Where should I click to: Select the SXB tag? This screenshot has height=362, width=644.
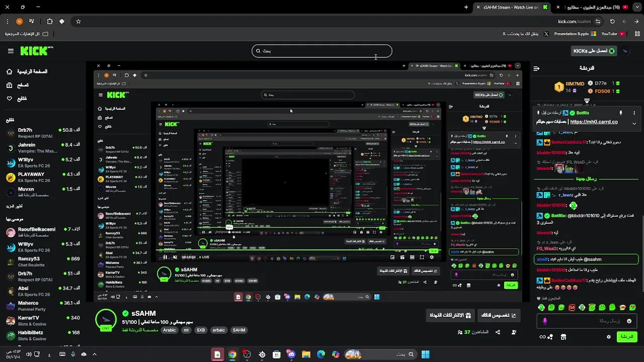pyautogui.click(x=201, y=330)
